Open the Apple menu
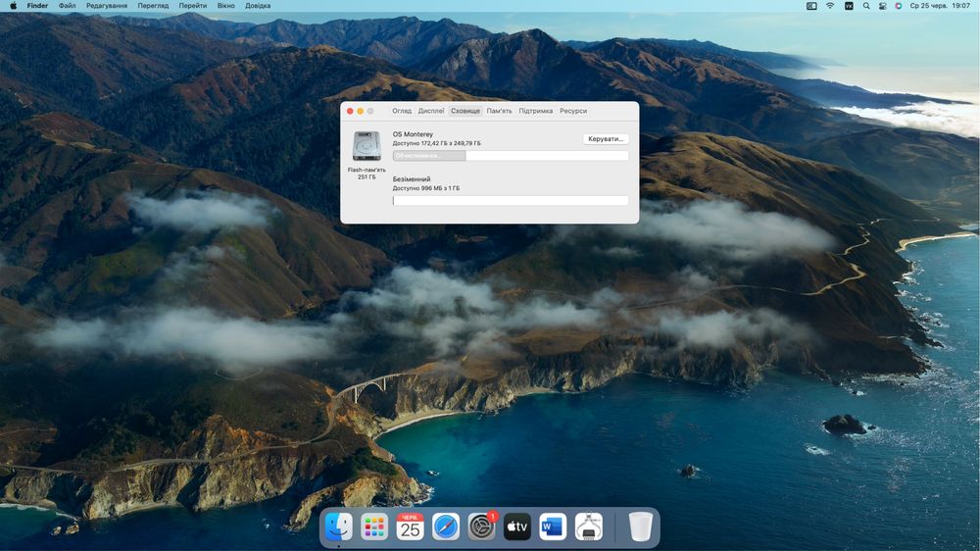This screenshot has width=980, height=551. 13,6
